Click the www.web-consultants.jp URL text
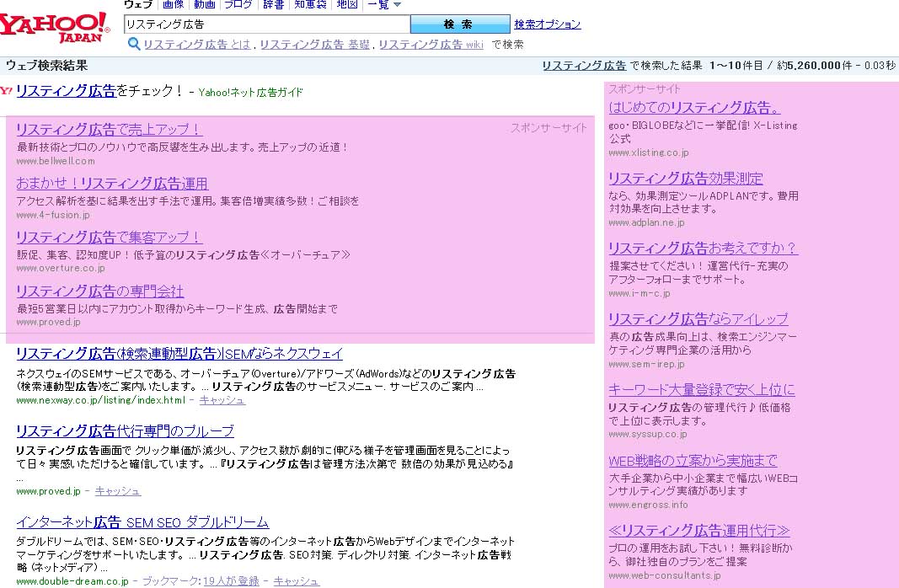The width and height of the screenshot is (899, 588). click(x=665, y=575)
